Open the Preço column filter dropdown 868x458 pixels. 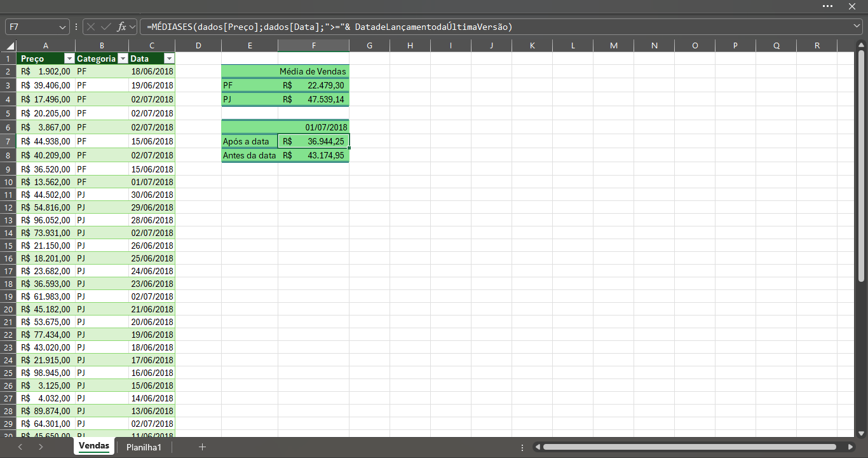70,59
